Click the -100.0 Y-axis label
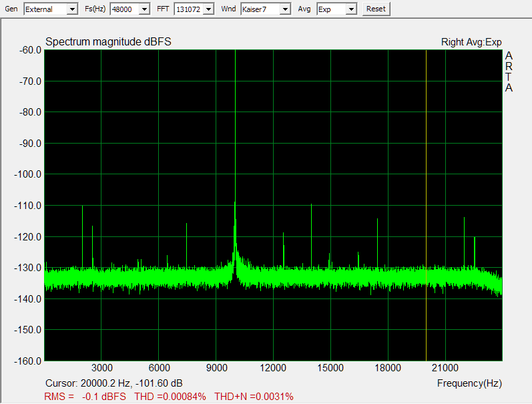This screenshot has height=404, width=532. [27, 174]
